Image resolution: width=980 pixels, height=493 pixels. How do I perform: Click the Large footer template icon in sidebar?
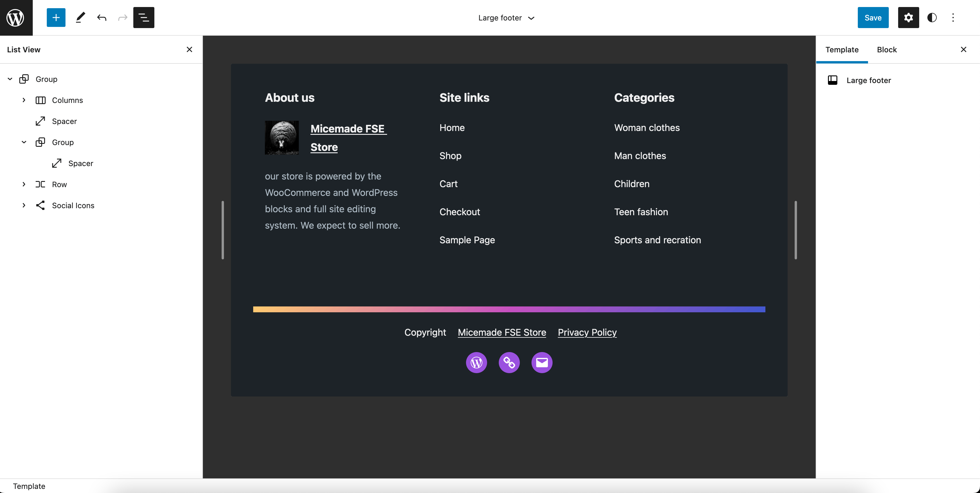click(x=832, y=80)
